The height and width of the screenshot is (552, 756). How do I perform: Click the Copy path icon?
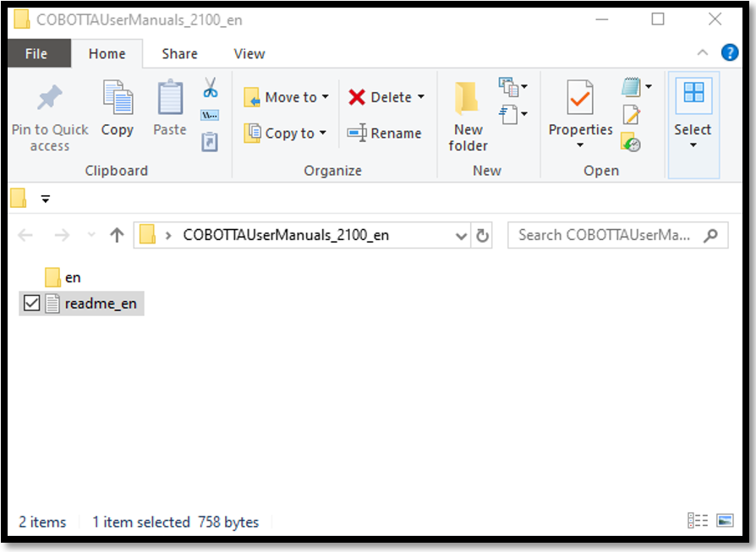[x=210, y=115]
